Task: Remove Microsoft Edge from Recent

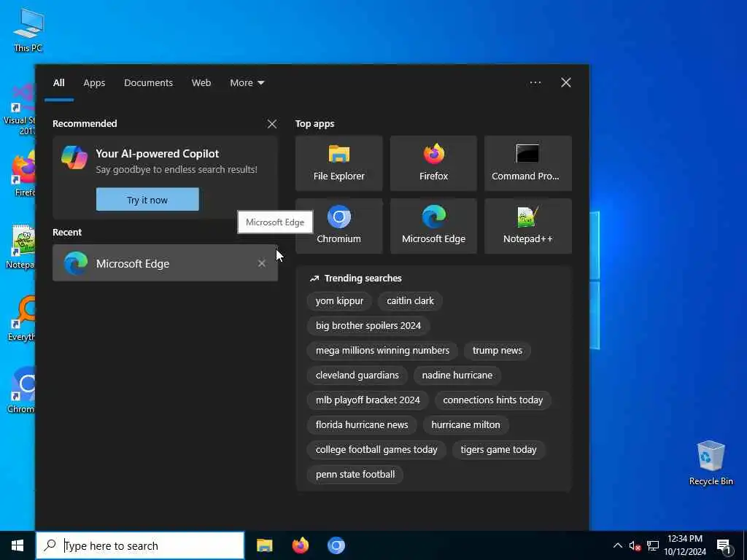Action: 262,262
